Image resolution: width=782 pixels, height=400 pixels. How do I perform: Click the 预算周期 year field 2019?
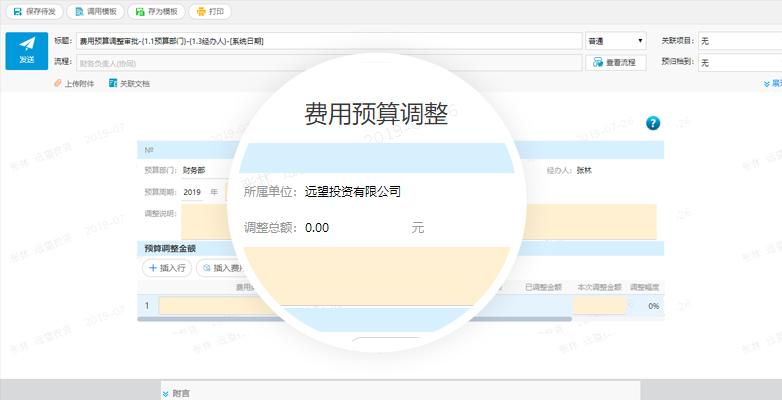click(193, 192)
